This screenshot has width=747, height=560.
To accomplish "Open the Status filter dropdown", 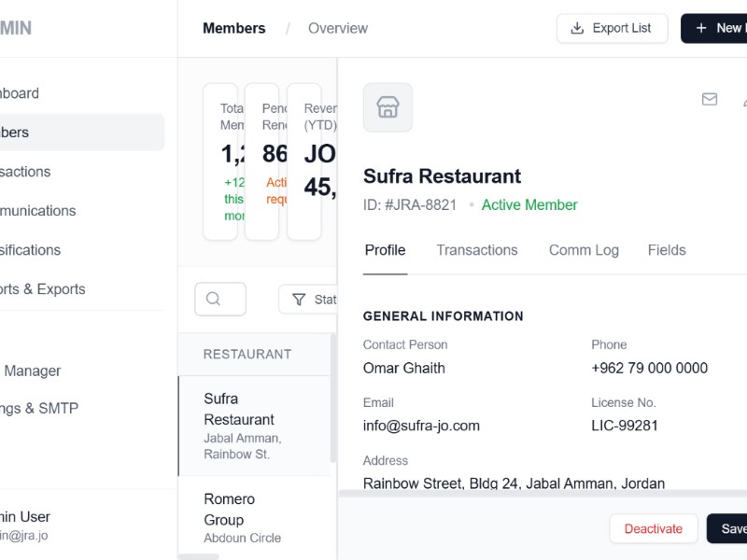I will point(311,300).
